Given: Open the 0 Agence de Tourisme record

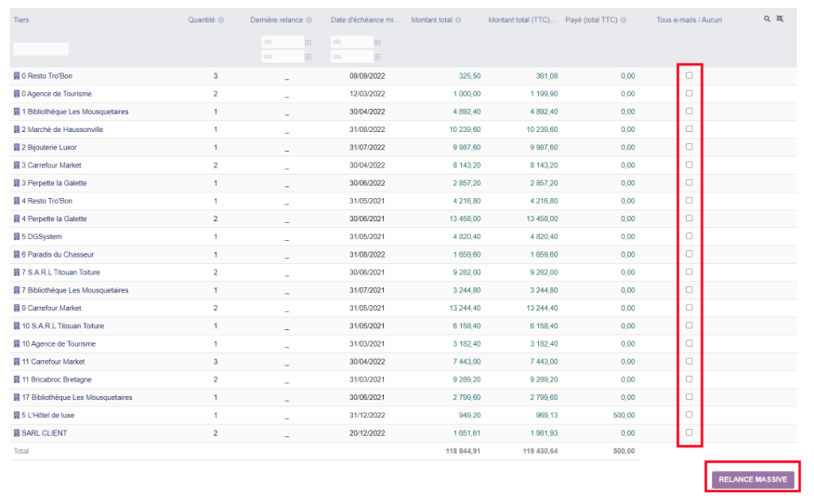Looking at the screenshot, I should tap(58, 93).
